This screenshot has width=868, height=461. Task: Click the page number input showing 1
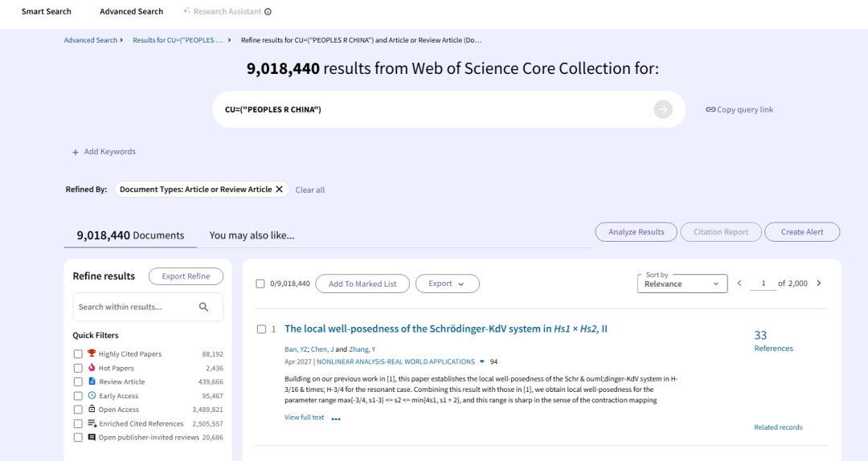pyautogui.click(x=764, y=284)
